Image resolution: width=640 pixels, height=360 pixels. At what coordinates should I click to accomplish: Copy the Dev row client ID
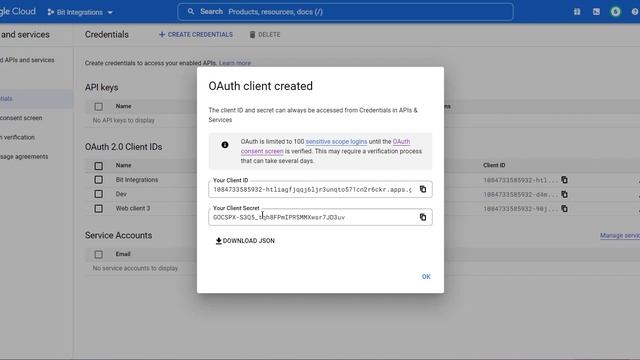click(x=564, y=194)
